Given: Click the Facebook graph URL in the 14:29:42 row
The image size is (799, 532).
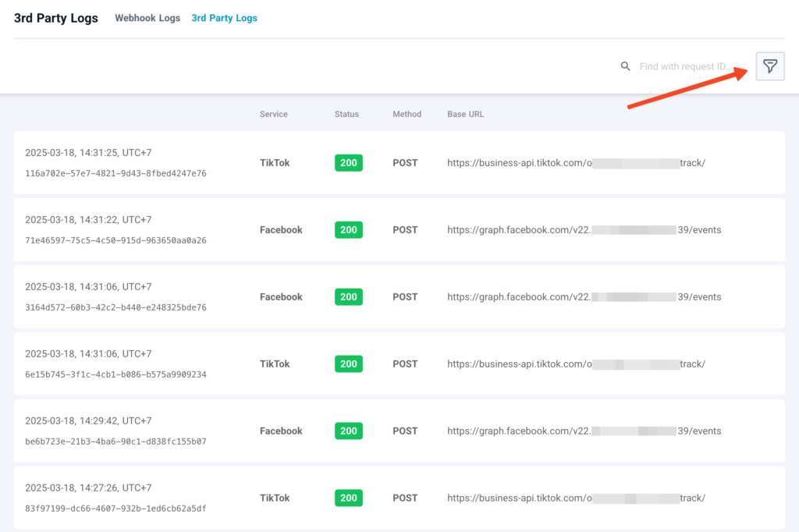Looking at the screenshot, I should point(584,431).
